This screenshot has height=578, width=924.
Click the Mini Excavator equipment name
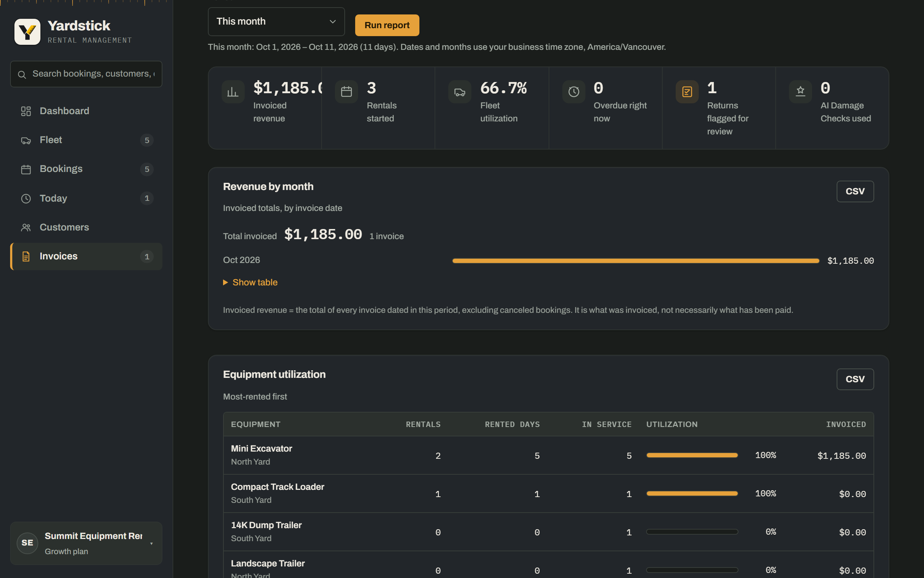point(262,449)
